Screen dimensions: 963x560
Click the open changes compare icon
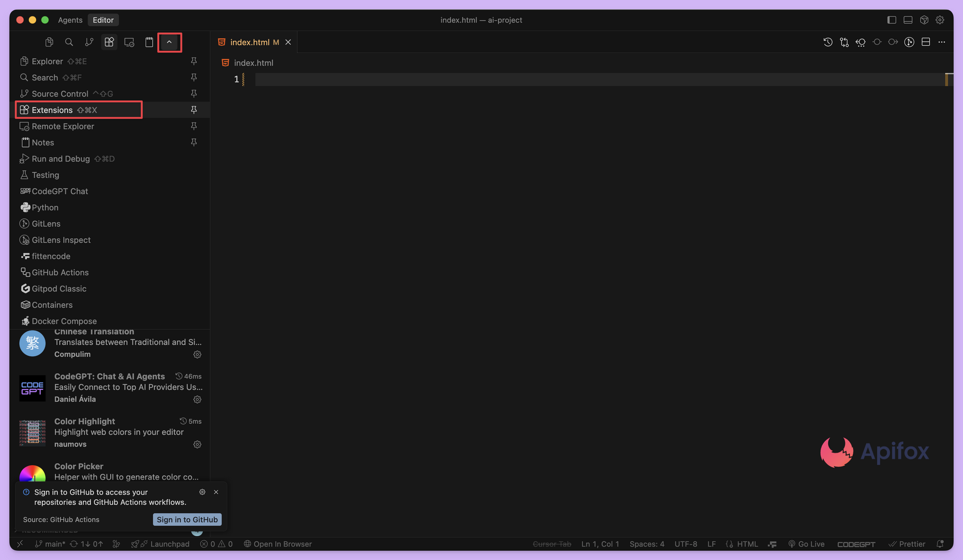pos(844,42)
